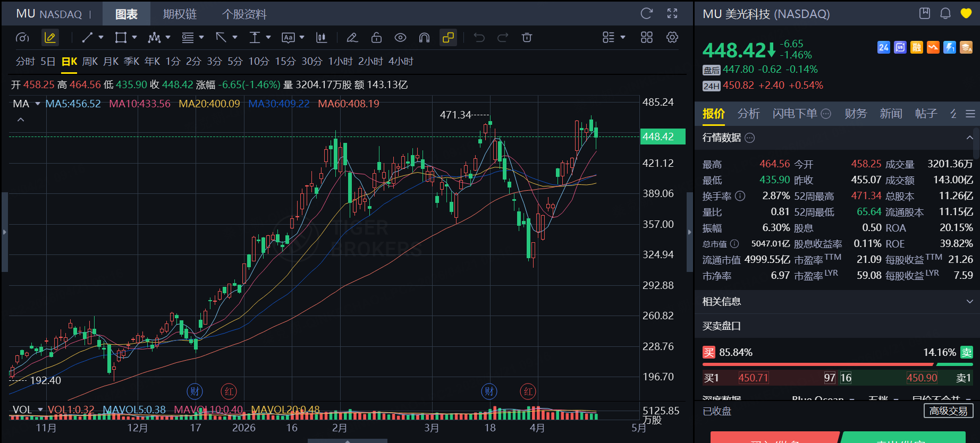980x443 pixels.
Task: Click the grid multi-chart layout icon
Action: (646, 38)
